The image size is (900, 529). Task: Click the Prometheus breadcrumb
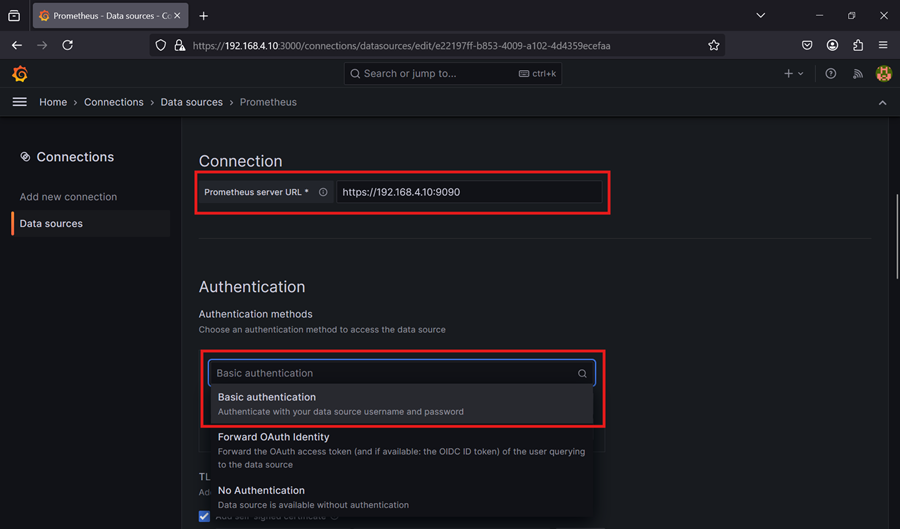[268, 102]
